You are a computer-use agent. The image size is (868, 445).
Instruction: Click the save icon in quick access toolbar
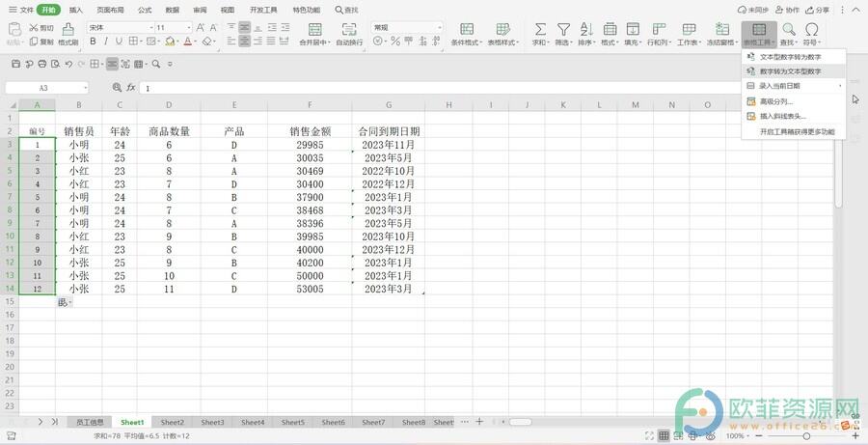pos(15,65)
